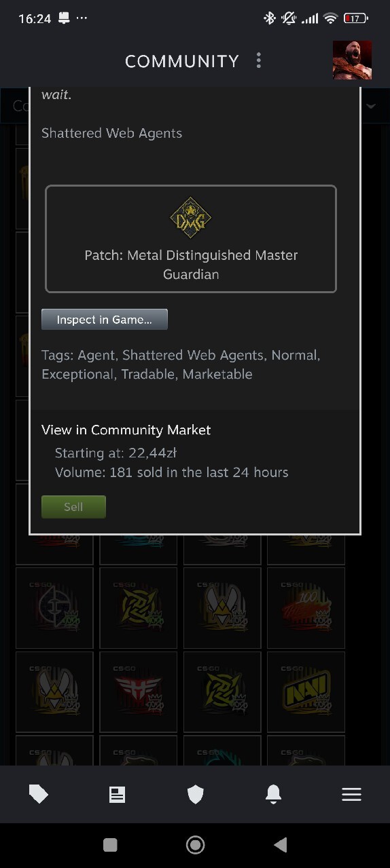
Task: Select the Heroic 2020 sticker thumbnail
Action: pos(139,691)
